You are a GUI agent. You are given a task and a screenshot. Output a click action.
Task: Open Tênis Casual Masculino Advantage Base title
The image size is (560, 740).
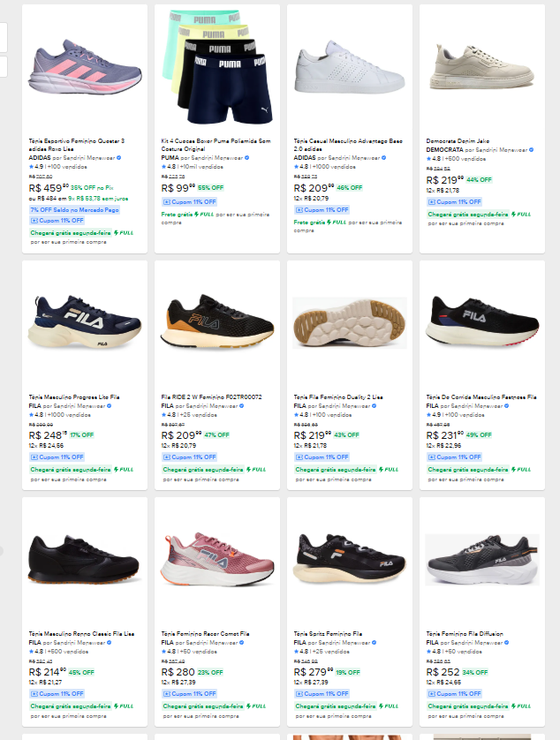point(348,145)
